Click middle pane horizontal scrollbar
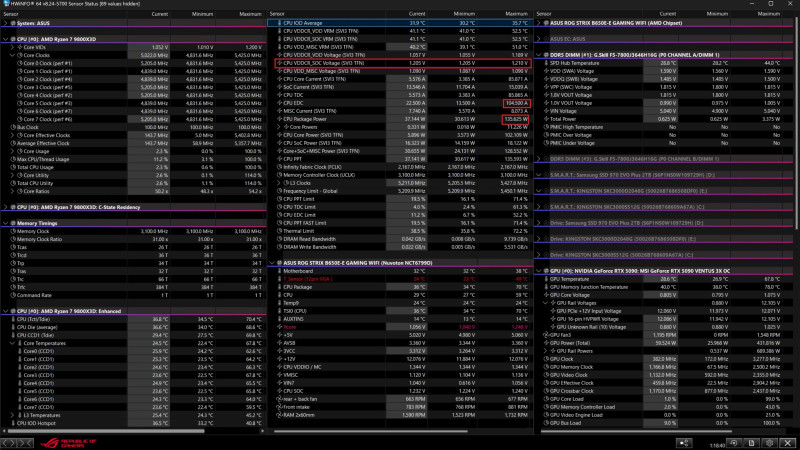Viewport: 800px width, 450px height. point(371,431)
